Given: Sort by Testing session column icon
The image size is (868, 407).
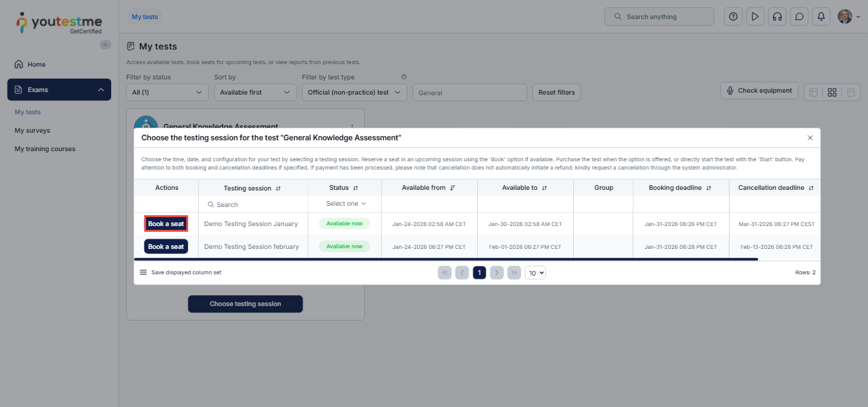Looking at the screenshot, I should pyautogui.click(x=278, y=189).
